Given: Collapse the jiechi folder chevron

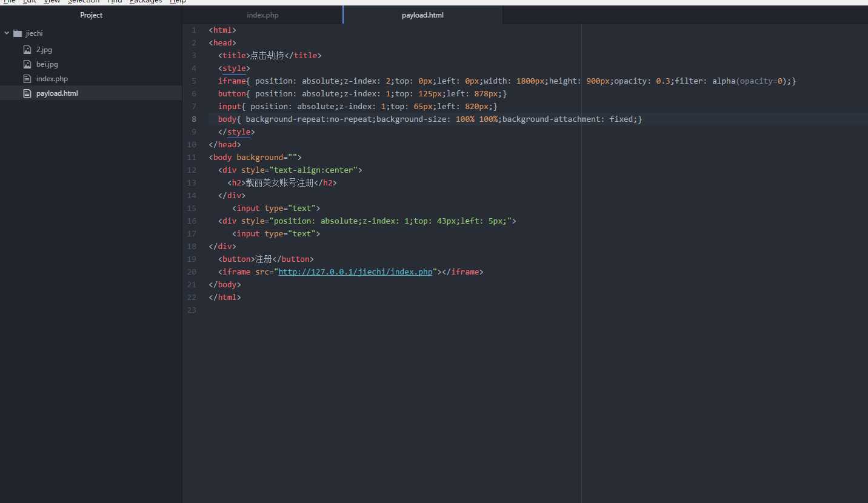Looking at the screenshot, I should click(x=7, y=33).
